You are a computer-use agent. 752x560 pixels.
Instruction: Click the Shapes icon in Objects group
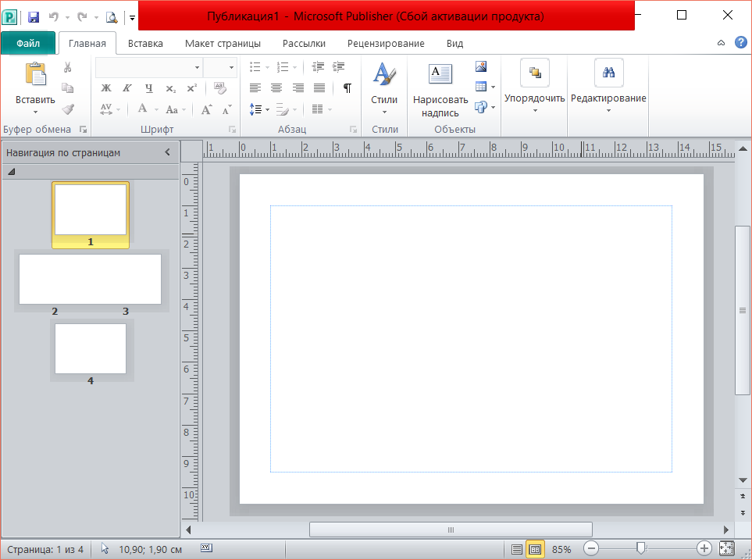(481, 107)
